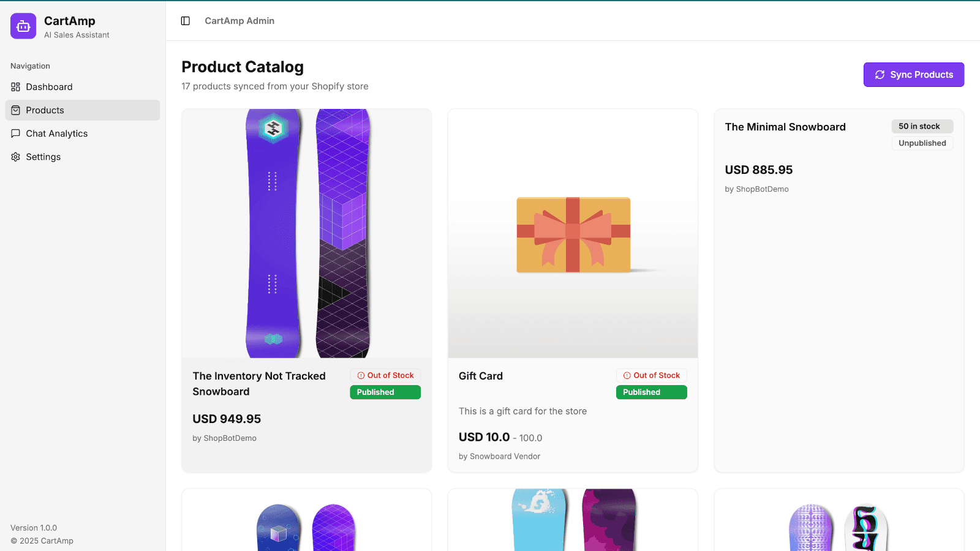Click the Gift Card out-of-stock warning icon
Image resolution: width=980 pixels, height=551 pixels.
tap(627, 375)
